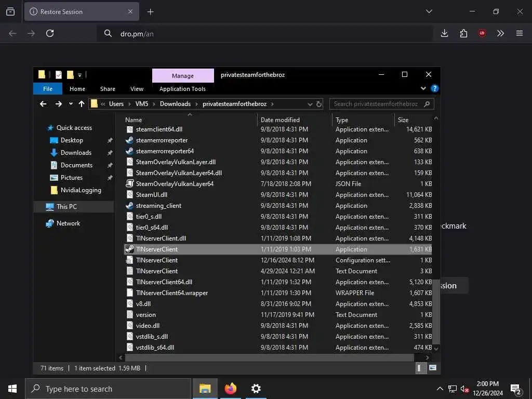Screen dimensions: 532x399
Task: Expand chevron after privatesteamforthebroz breadcrumb
Action: click(x=272, y=104)
